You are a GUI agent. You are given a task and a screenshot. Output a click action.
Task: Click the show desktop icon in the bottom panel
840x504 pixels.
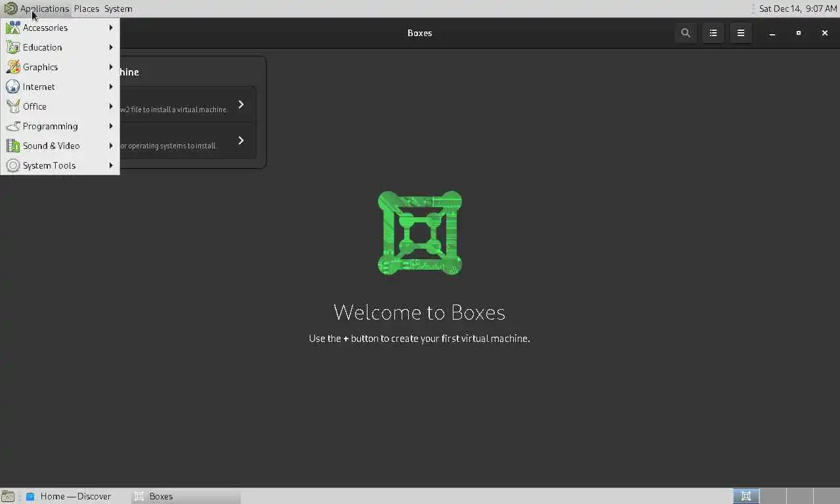coord(7,497)
